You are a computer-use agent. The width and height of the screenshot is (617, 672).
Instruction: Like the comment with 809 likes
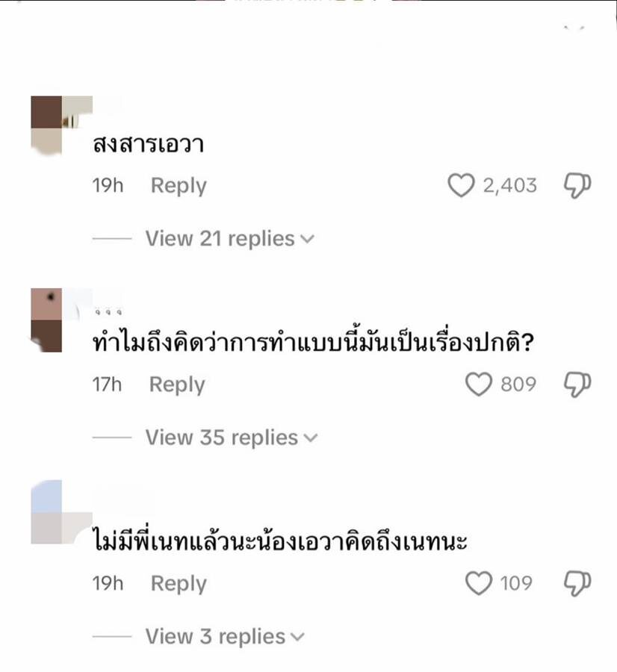(479, 384)
